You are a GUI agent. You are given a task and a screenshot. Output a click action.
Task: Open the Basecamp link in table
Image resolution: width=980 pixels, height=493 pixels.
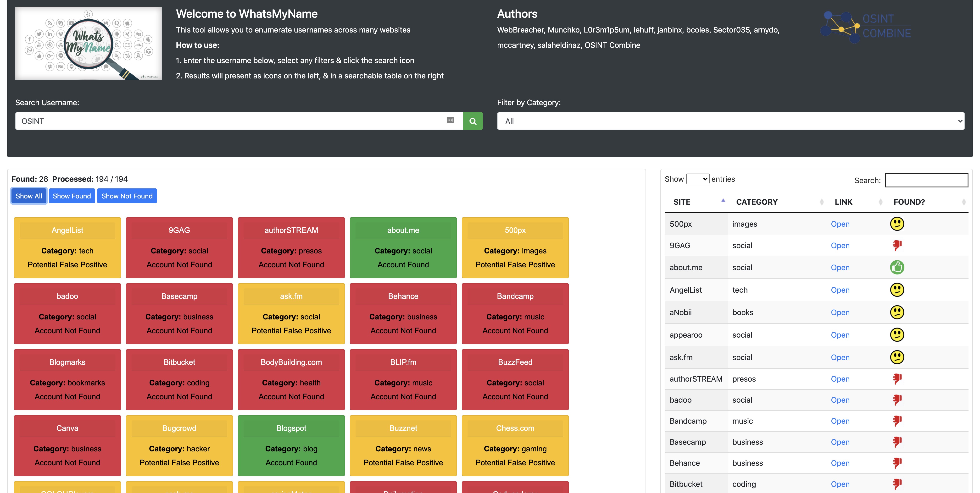pos(840,442)
